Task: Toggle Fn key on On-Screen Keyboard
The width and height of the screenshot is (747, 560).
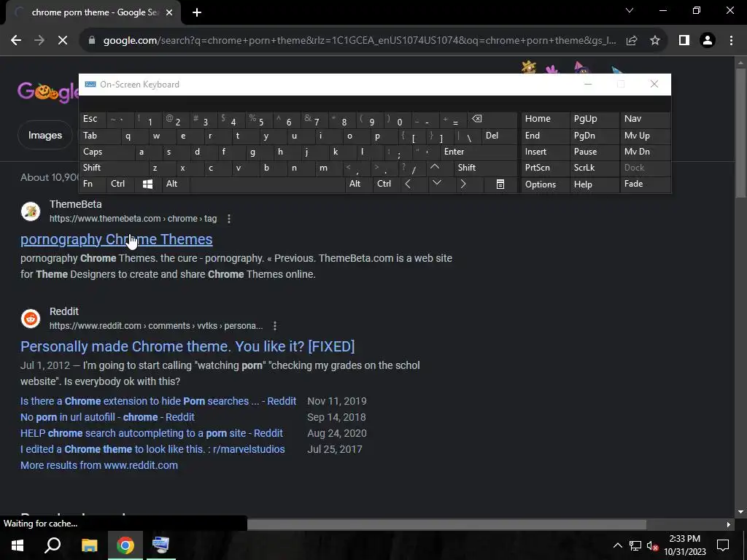Action: [93, 184]
